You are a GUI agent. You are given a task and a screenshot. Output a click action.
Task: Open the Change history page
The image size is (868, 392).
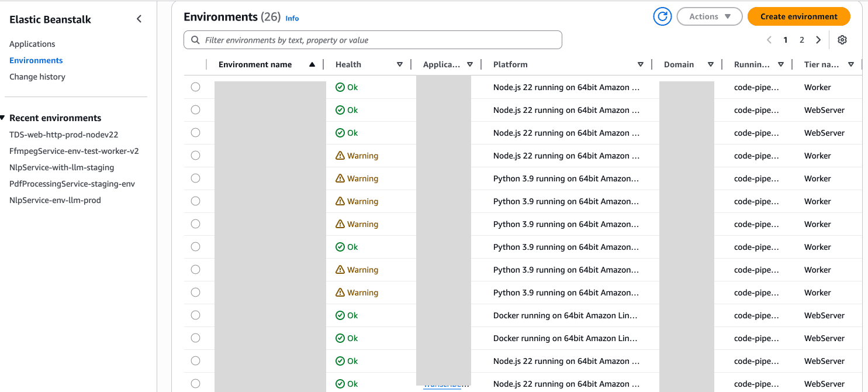37,77
